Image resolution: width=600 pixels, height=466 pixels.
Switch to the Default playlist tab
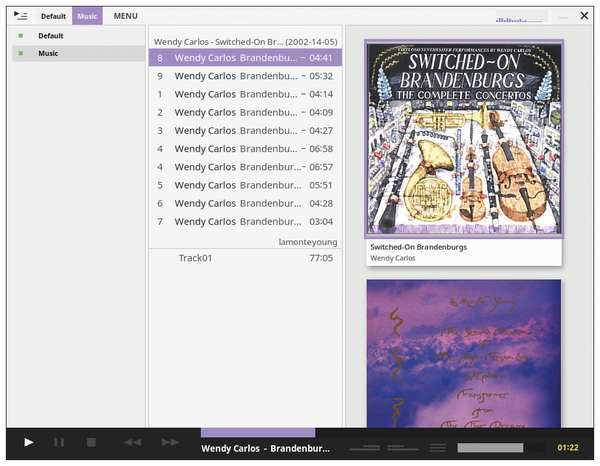(x=53, y=16)
